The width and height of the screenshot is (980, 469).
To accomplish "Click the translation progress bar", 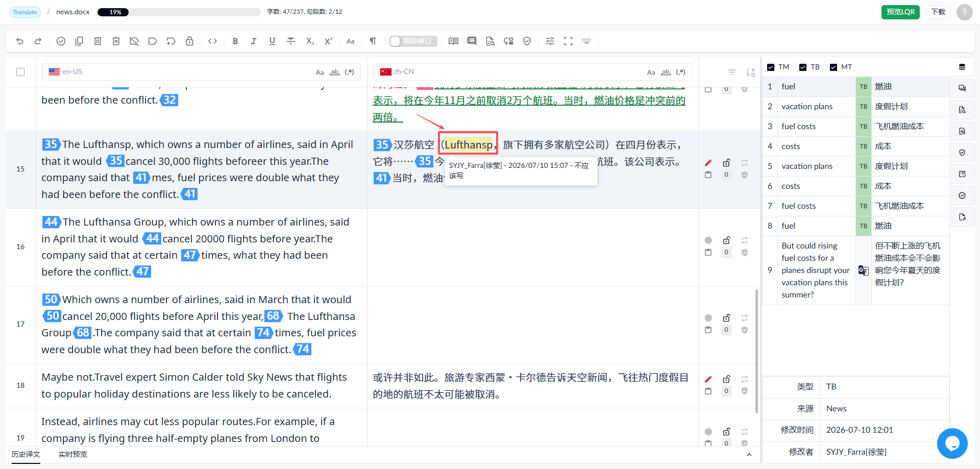I will pyautogui.click(x=179, y=12).
